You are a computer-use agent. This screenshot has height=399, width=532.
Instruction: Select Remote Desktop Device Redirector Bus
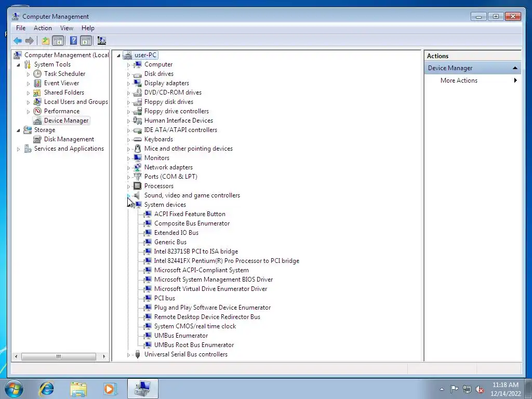click(x=207, y=317)
